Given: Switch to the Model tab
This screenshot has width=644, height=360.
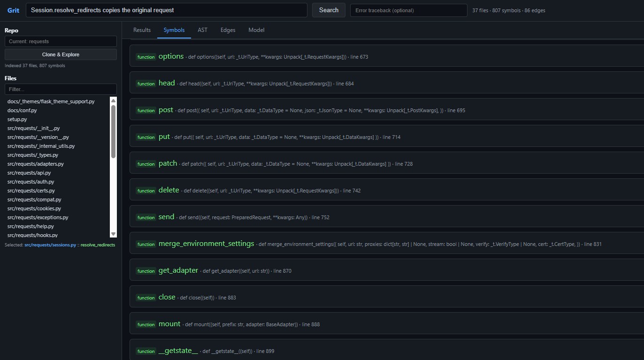Looking at the screenshot, I should pyautogui.click(x=256, y=30).
